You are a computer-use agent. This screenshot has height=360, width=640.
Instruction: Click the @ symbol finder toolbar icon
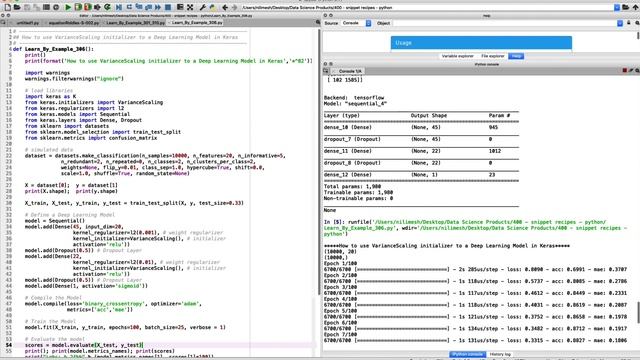tap(56, 7)
